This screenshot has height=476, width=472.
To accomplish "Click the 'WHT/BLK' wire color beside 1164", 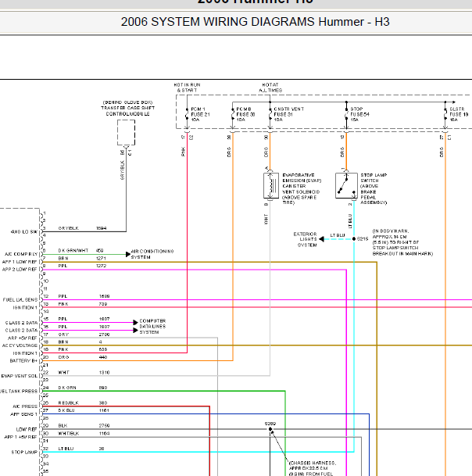I will pyautogui.click(x=69, y=434).
